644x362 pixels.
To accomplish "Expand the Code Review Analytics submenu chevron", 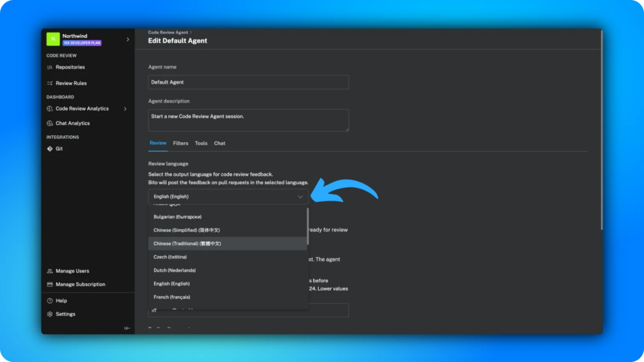I will point(125,109).
